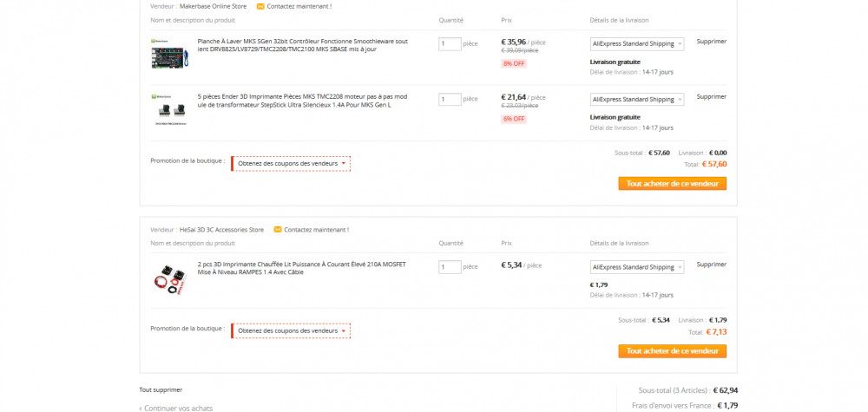This screenshot has height=412, width=868.
Task: Open shipping dropdown for TMC2208 drivers
Action: [x=637, y=100]
